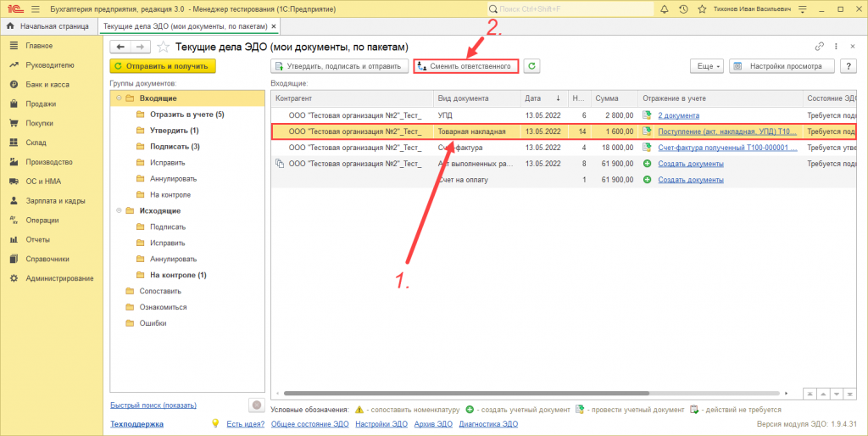The image size is (868, 436).
Task: Select the Сопоставить folder
Action: pyautogui.click(x=160, y=291)
